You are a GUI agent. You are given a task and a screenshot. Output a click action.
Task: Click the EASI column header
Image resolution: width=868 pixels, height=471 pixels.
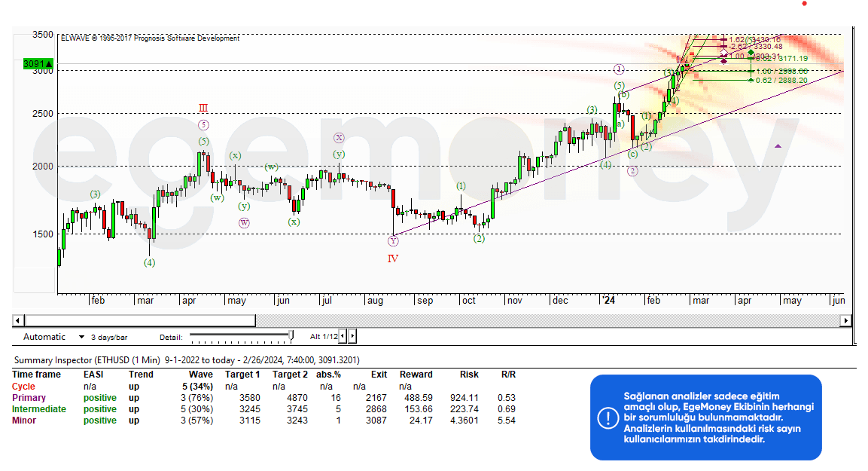(93, 375)
